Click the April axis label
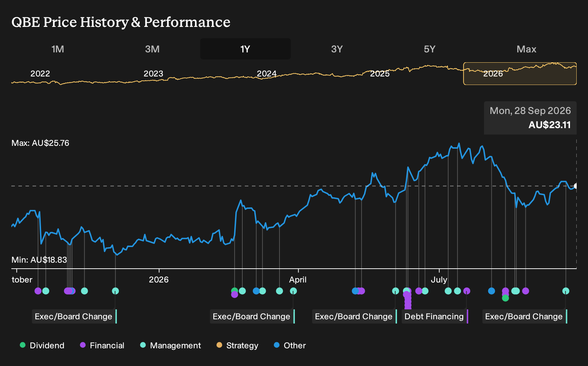 298,280
